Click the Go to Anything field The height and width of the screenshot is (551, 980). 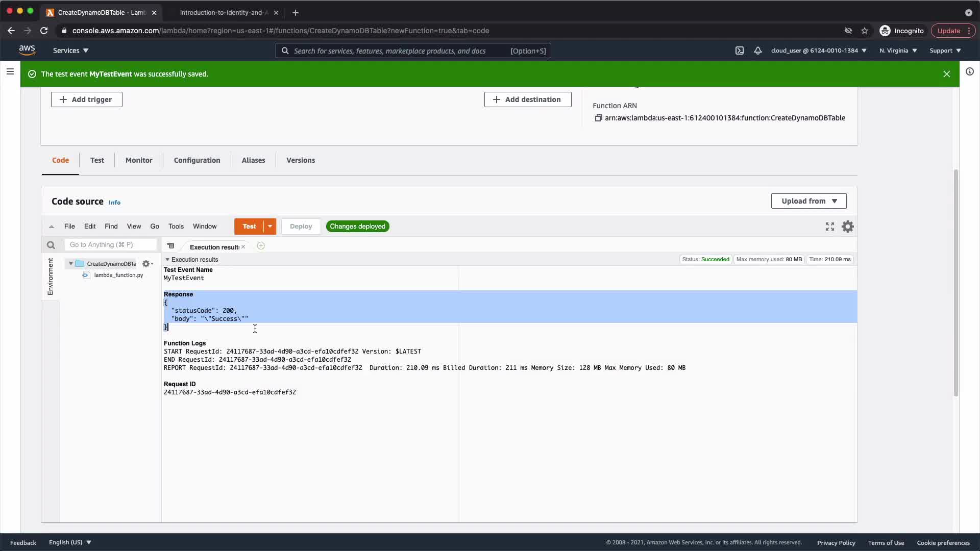[110, 245]
